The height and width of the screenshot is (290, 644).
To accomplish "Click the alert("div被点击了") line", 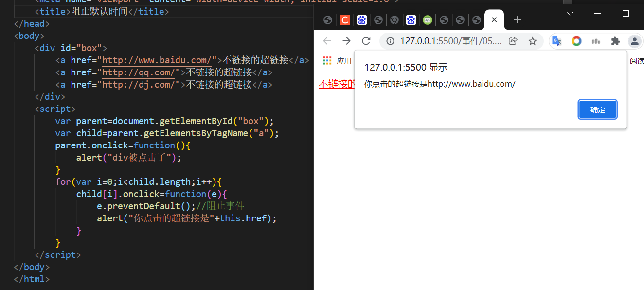I will (x=129, y=158).
